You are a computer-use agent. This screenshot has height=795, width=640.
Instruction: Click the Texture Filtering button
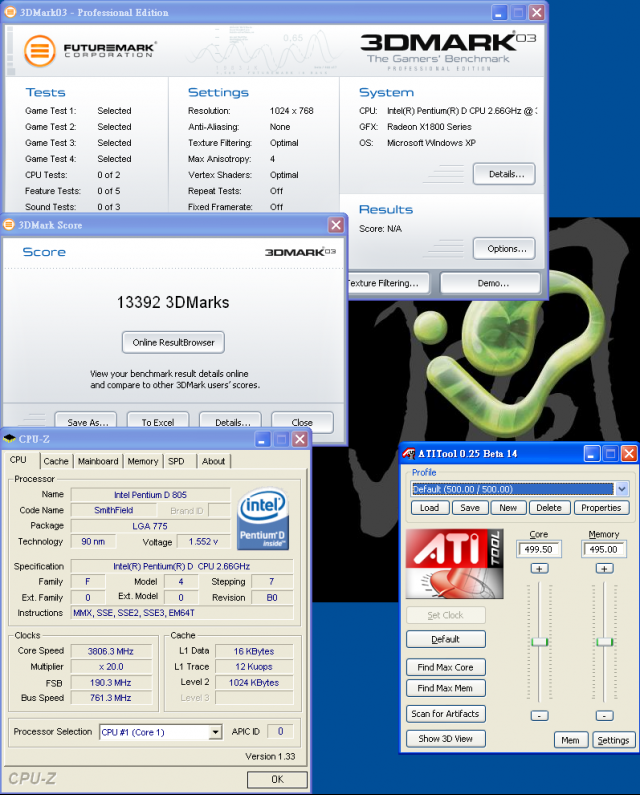(x=387, y=283)
